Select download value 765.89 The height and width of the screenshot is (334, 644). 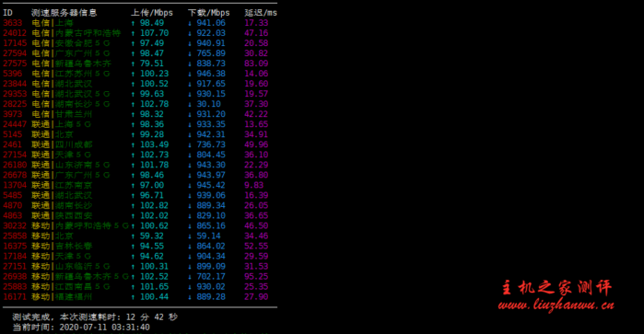[211, 53]
